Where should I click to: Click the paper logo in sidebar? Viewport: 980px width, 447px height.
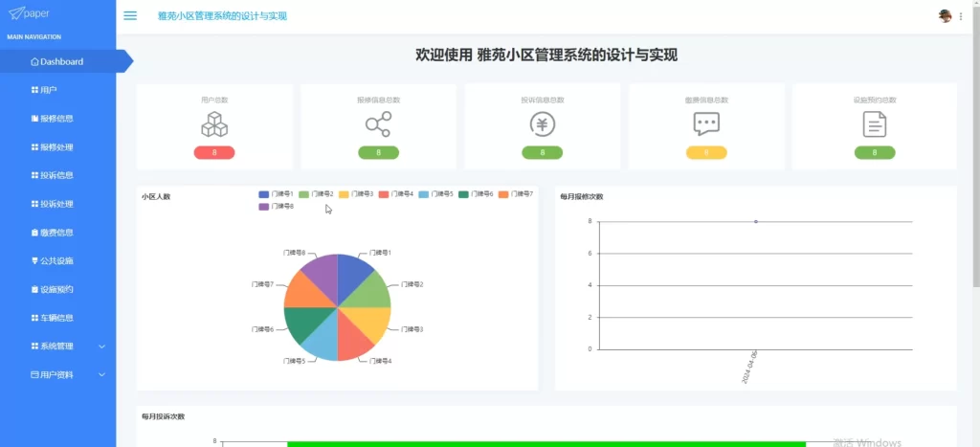point(29,13)
